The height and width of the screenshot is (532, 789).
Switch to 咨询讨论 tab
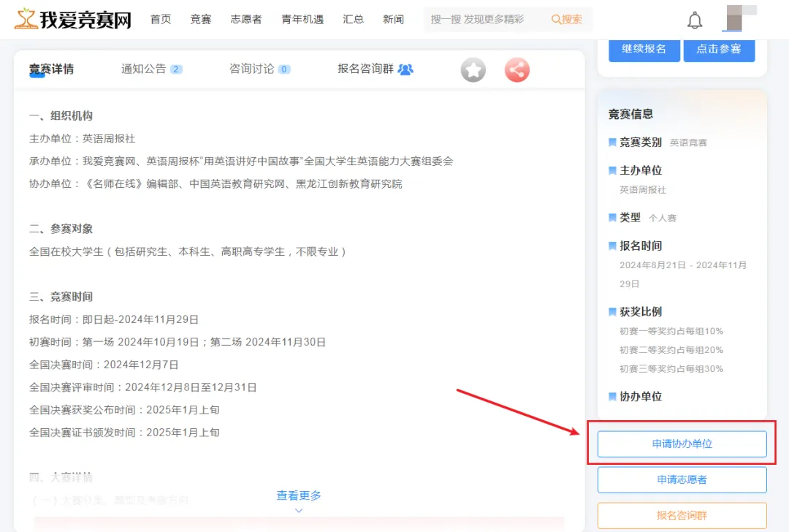[251, 69]
